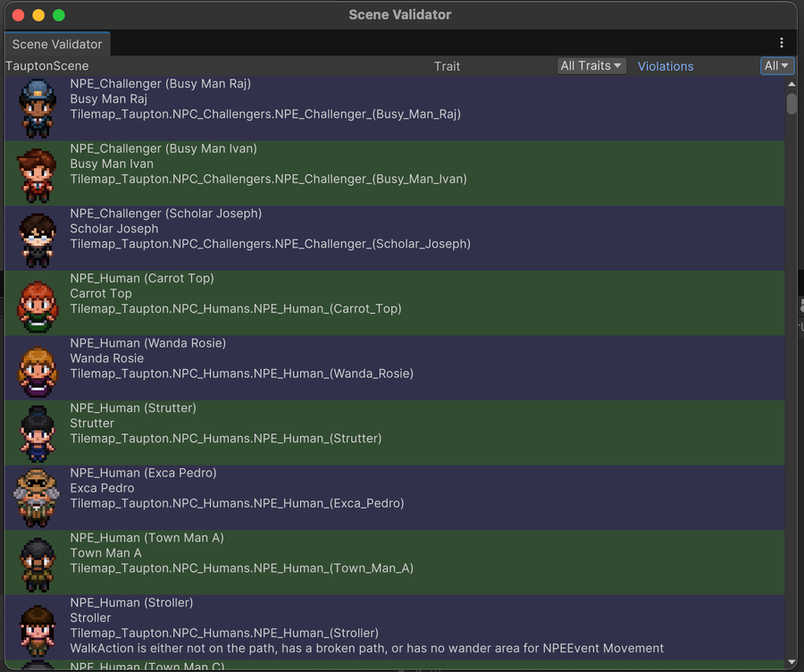Click the vertical scrollbar thumb

(x=791, y=104)
